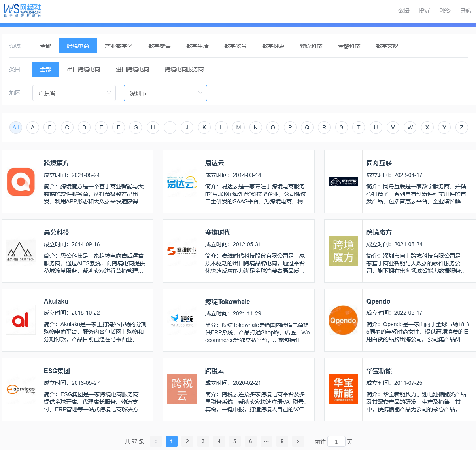Screen dimensions: 476x450
Task: Select the 数字零售 domain tab
Action: click(x=159, y=46)
